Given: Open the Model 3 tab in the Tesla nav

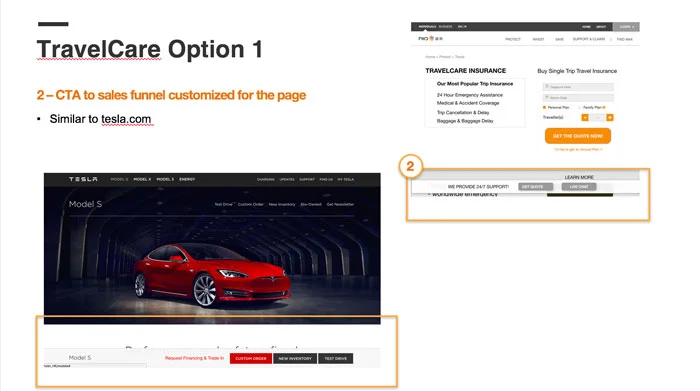Looking at the screenshot, I should (165, 179).
